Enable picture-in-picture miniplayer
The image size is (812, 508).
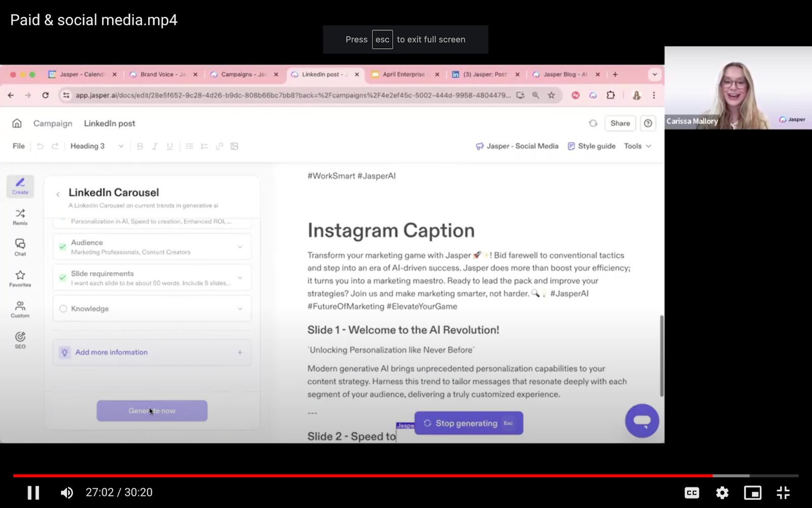753,492
